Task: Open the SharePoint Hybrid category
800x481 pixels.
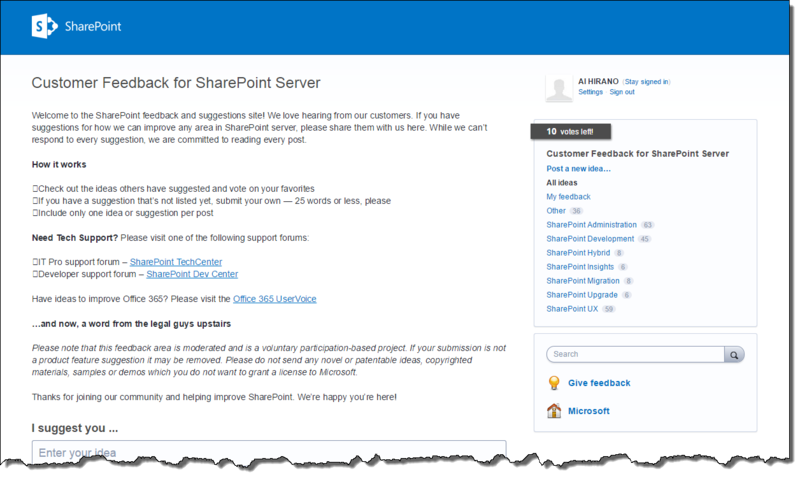Action: click(578, 253)
